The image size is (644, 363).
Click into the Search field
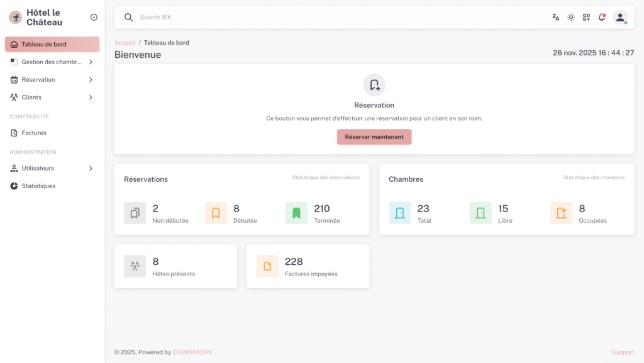click(252, 18)
